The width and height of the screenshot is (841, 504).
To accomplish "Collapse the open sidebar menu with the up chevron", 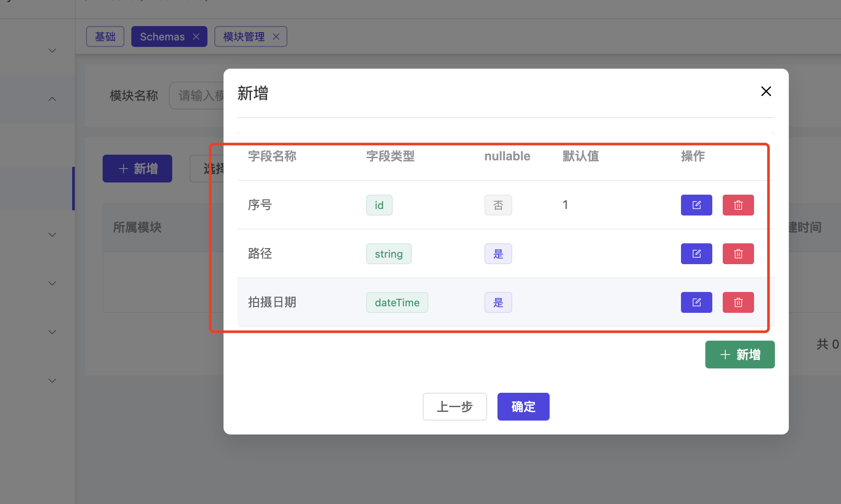I will 52,99.
